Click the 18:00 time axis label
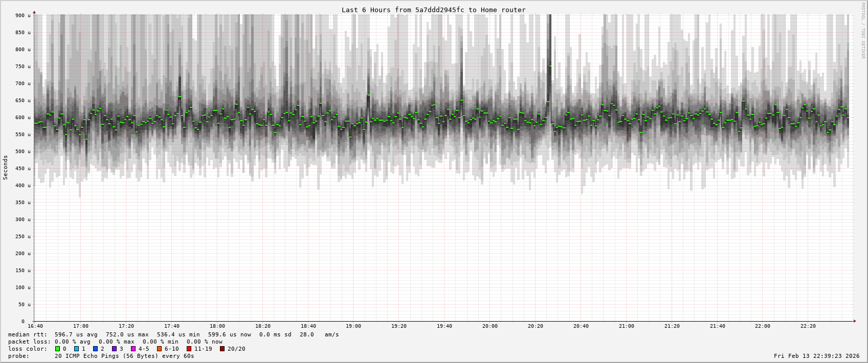Screen dimensions: 868x363 (217, 326)
